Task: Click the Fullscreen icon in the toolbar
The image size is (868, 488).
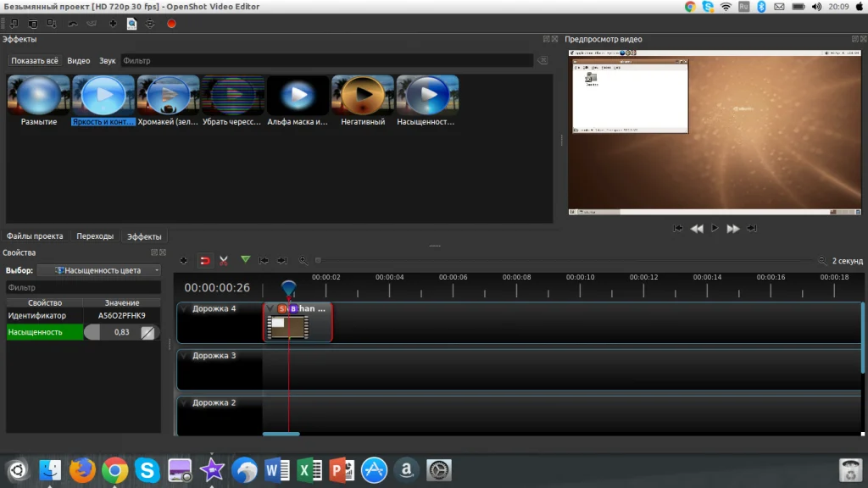Action: (x=150, y=24)
